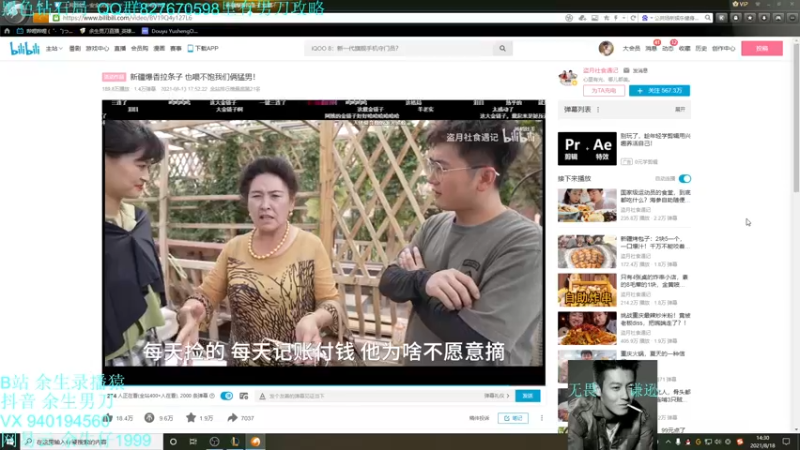The height and width of the screenshot is (450, 800).
Task: Open 收藏 favorites in header
Action: (x=685, y=48)
